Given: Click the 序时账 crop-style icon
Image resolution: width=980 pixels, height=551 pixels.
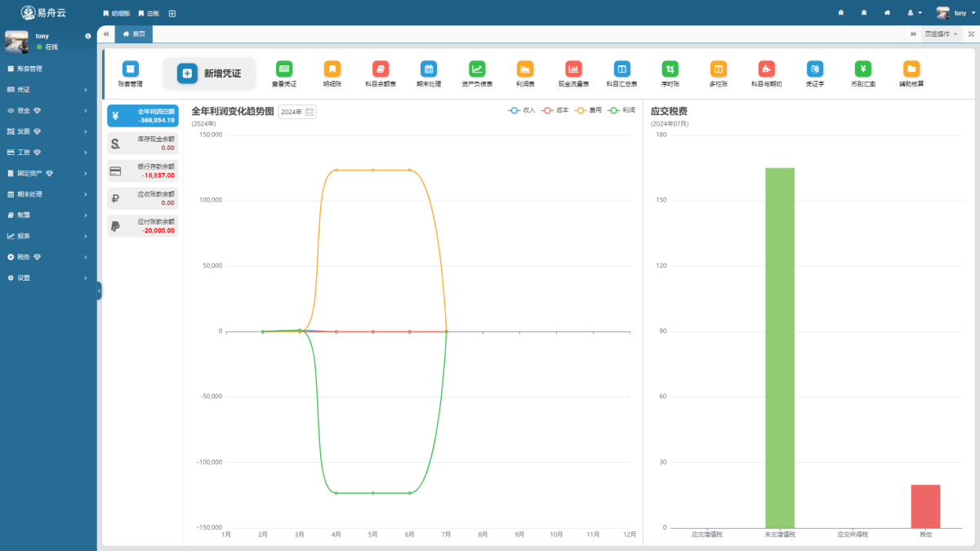Looking at the screenshot, I should [x=670, y=69].
